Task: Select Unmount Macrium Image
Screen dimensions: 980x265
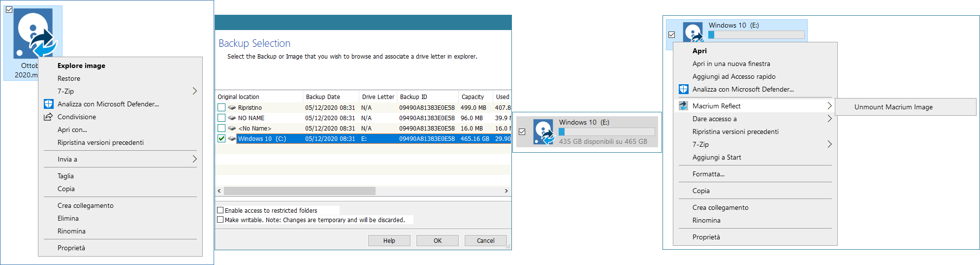Action: tap(893, 107)
